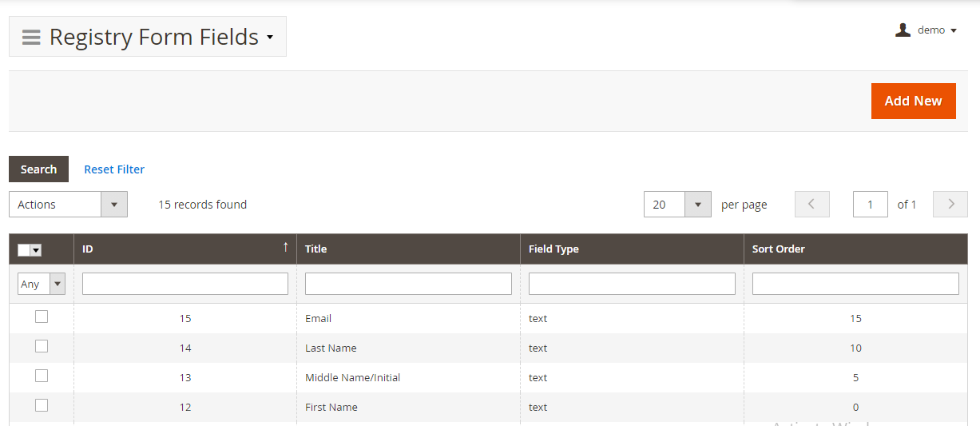Sort by the Field Type column header

tap(553, 249)
